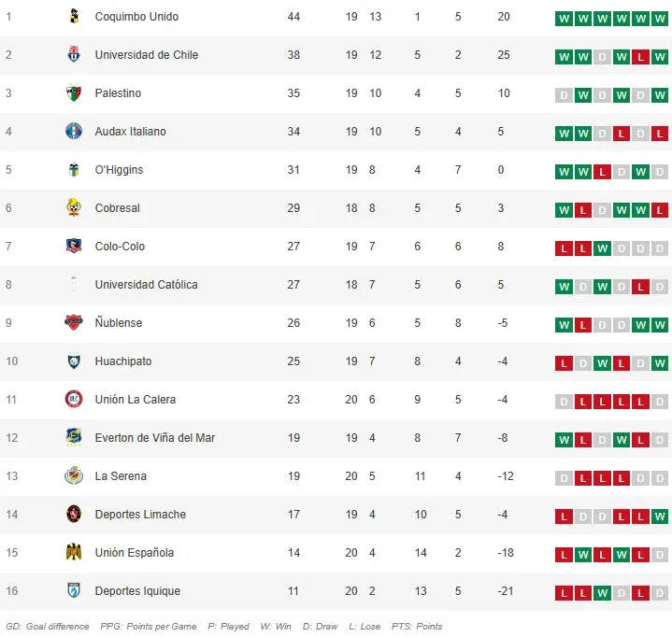Click the Universidad de Chile crest icon
The image size is (672, 637).
click(x=74, y=55)
